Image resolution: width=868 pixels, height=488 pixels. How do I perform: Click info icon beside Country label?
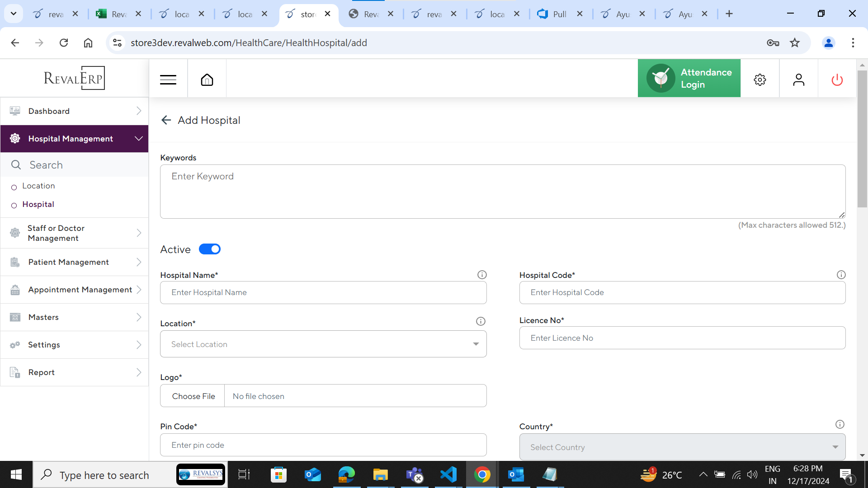[840, 424]
